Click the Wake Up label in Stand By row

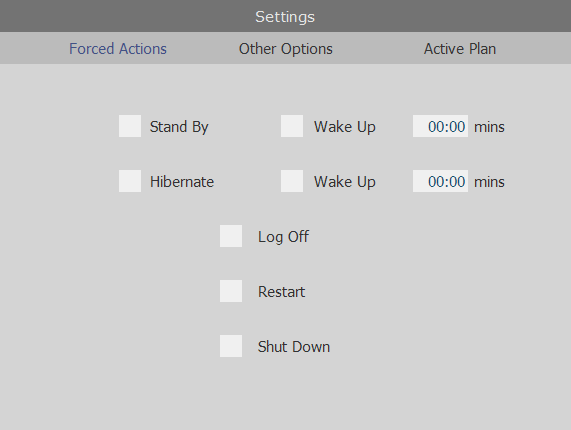click(x=344, y=127)
